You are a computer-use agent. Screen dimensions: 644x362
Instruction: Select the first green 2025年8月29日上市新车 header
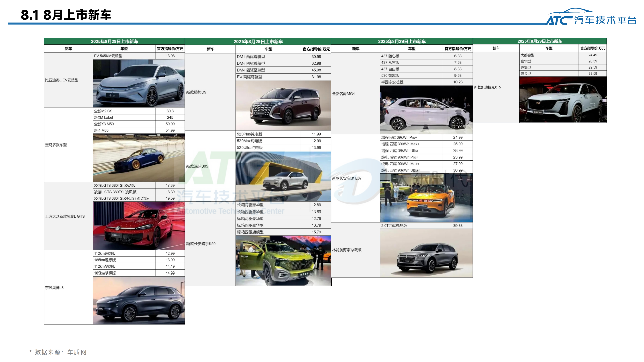coord(114,41)
